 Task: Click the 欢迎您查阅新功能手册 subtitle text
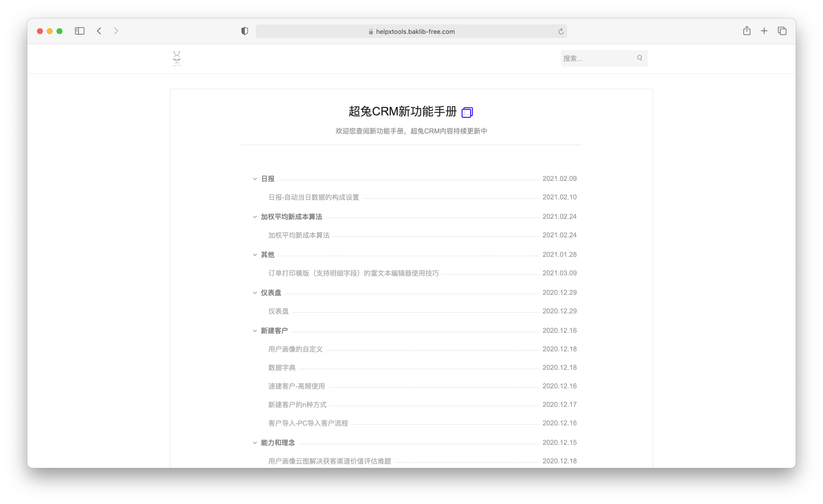(x=411, y=131)
